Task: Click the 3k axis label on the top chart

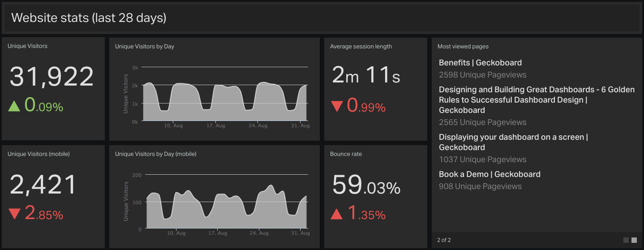Action: click(135, 67)
